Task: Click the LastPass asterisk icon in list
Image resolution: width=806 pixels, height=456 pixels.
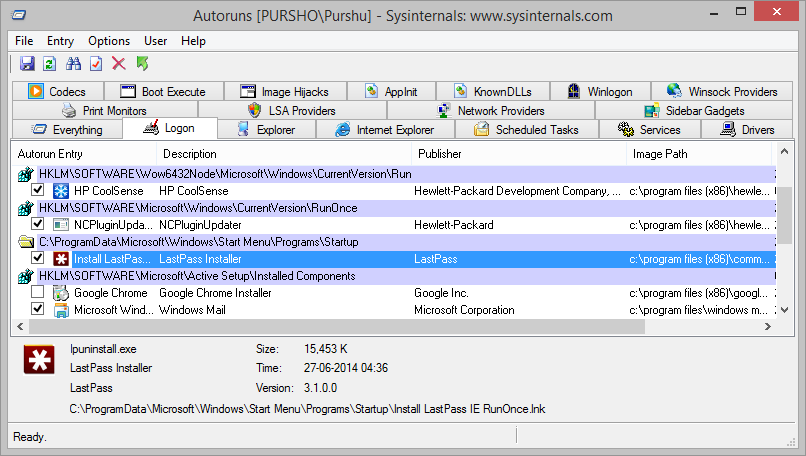Action: pos(61,259)
